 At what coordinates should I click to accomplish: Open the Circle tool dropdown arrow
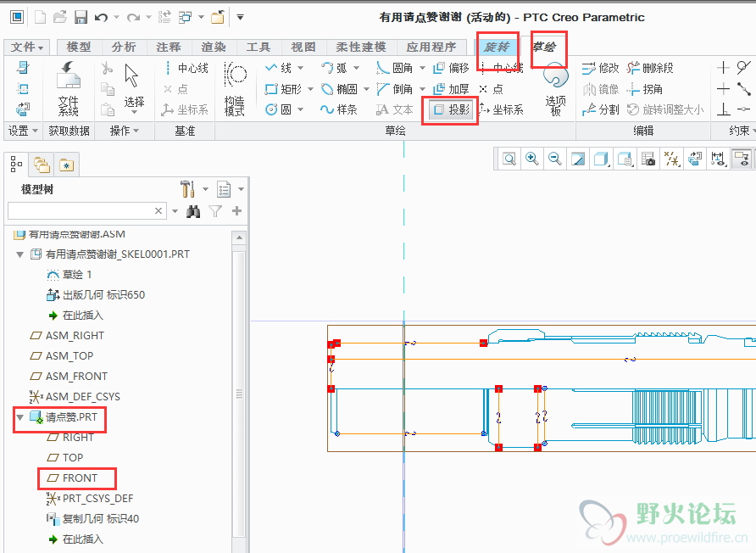click(300, 110)
